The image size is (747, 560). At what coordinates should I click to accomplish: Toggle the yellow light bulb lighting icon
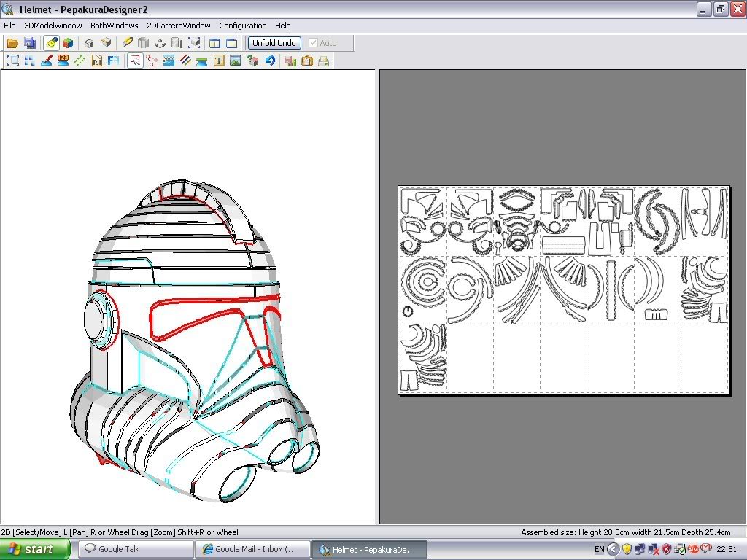pos(51,43)
